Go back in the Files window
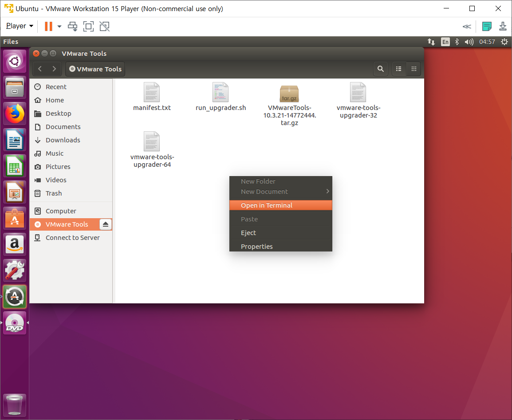 tap(40, 69)
